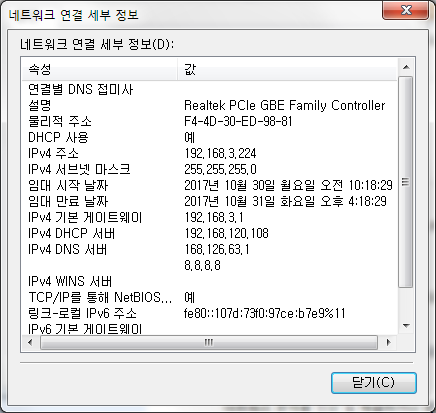Click the horizontal scrollbar right arrow
The height and width of the screenshot is (413, 436).
tap(388, 342)
